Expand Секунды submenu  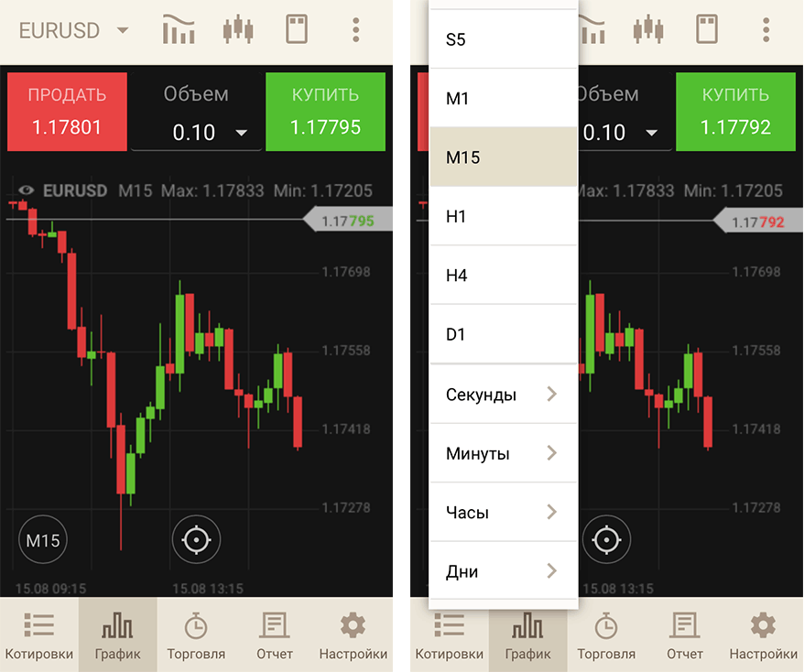coord(503,395)
